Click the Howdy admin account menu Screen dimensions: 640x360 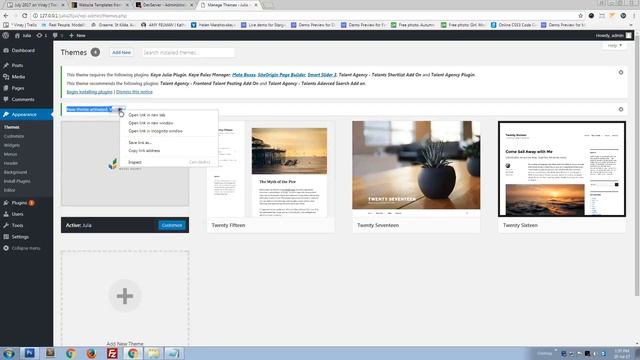tap(613, 36)
